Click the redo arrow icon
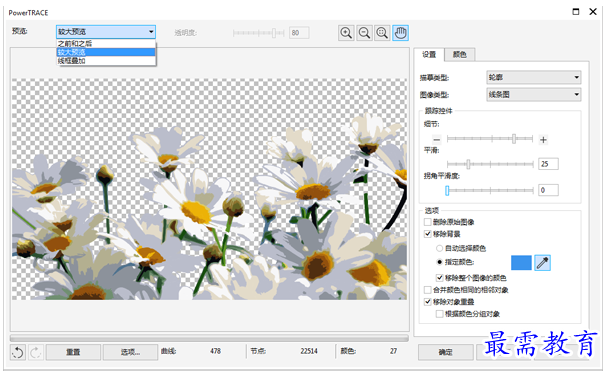 point(36,352)
